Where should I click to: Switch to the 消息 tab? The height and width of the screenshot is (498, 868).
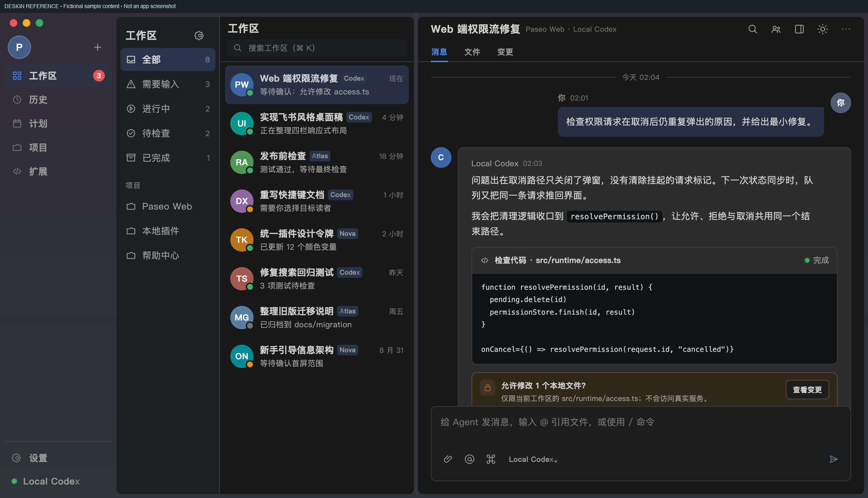click(x=439, y=52)
